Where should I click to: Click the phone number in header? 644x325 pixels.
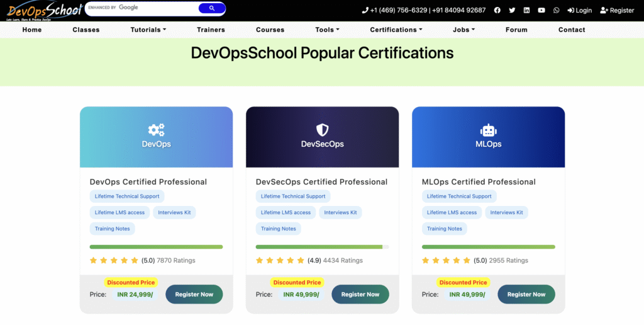click(x=423, y=10)
